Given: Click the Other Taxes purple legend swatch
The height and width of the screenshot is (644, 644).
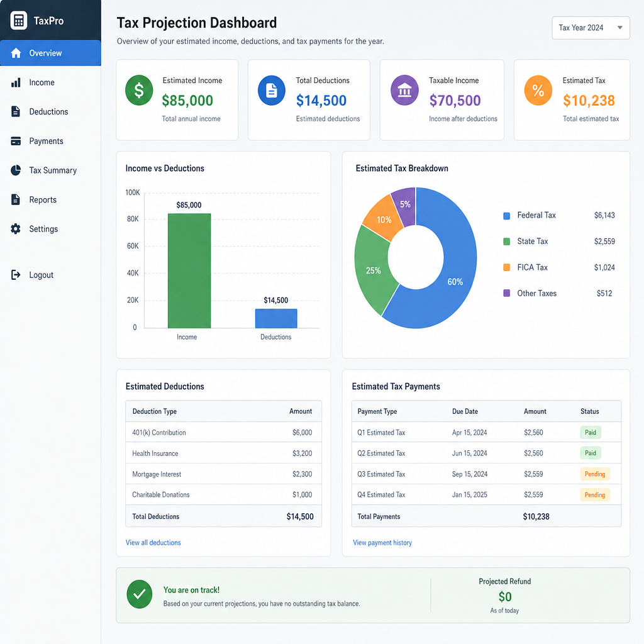Looking at the screenshot, I should click(x=507, y=293).
